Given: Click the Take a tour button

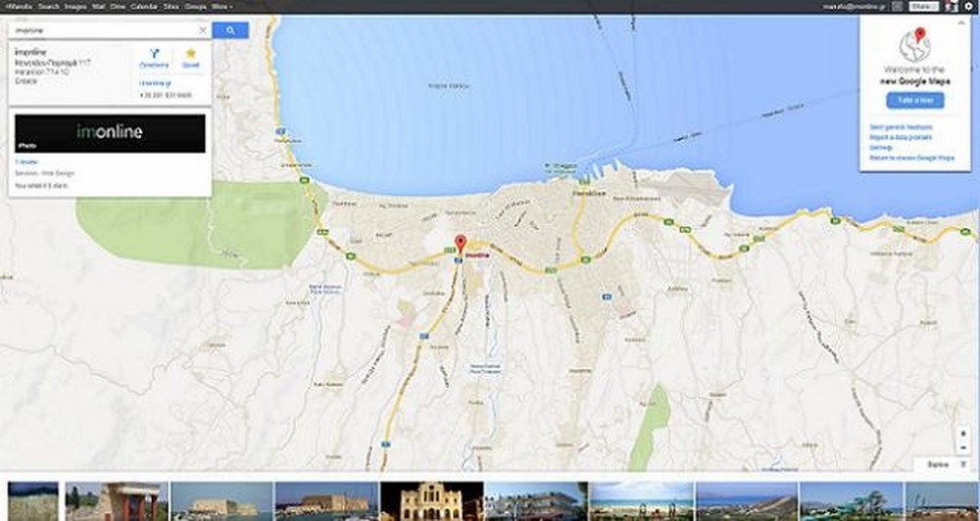Looking at the screenshot, I should pos(915,101).
